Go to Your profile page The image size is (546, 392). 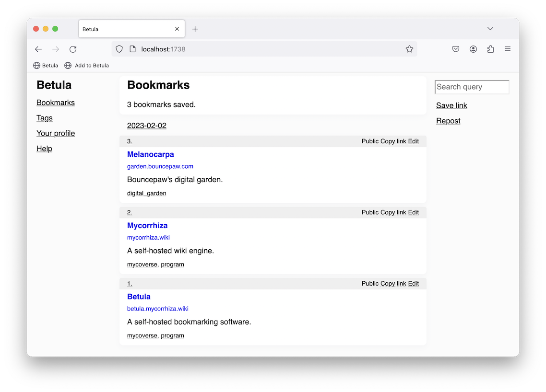[56, 133]
